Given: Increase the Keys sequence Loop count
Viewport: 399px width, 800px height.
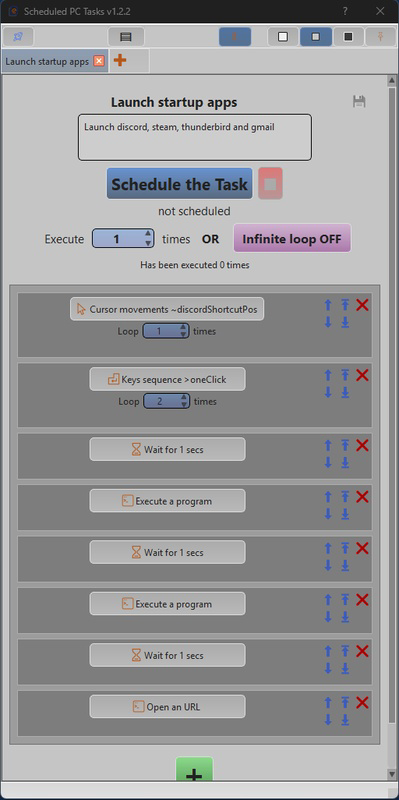Looking at the screenshot, I should tap(184, 398).
